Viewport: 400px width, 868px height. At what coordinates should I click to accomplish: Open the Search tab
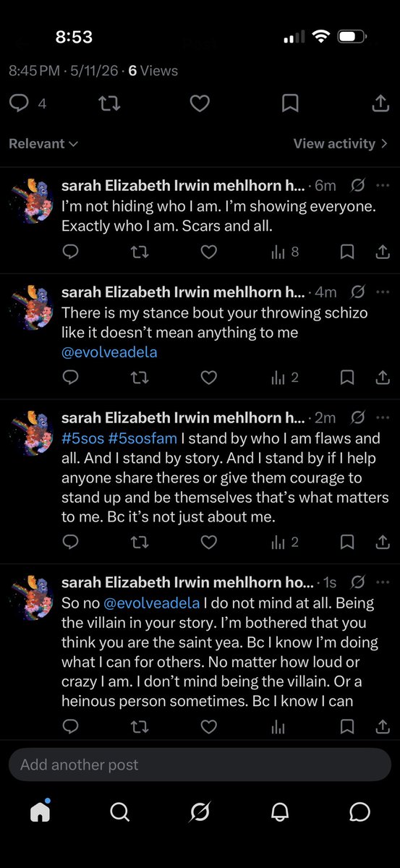[x=119, y=812]
